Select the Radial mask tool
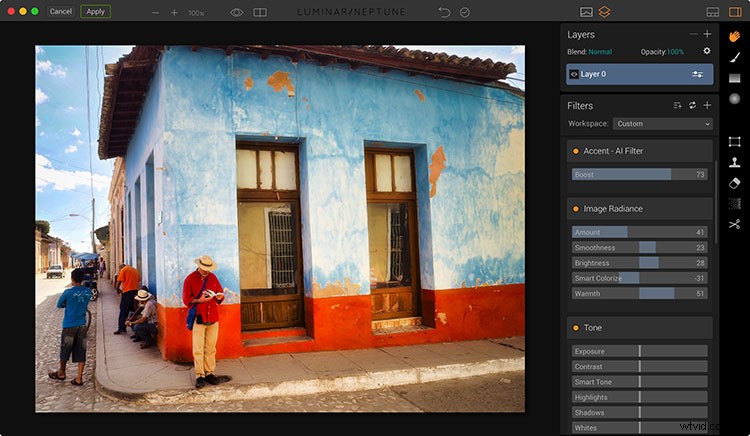The height and width of the screenshot is (436, 750). tap(735, 99)
